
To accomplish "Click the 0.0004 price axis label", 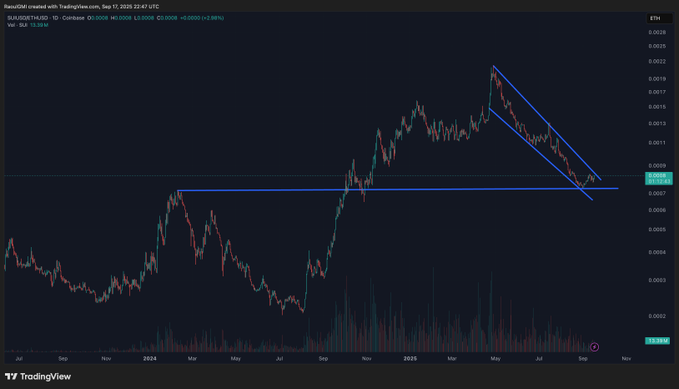I will [x=657, y=252].
